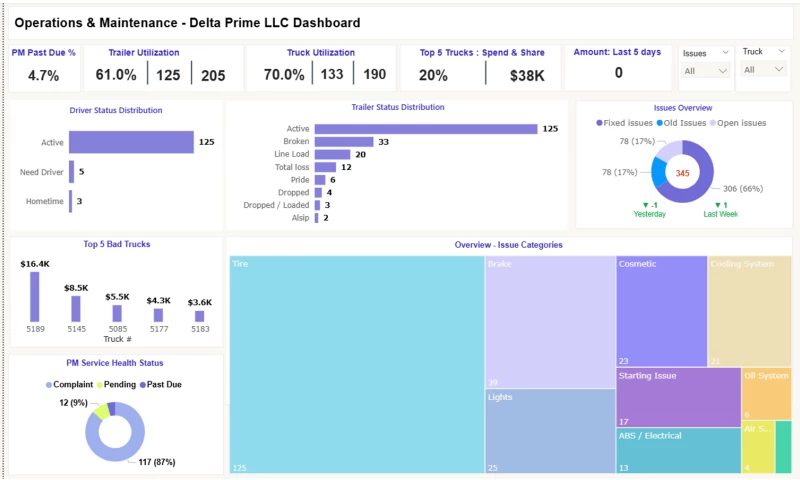The width and height of the screenshot is (800, 480).
Task: Click the Need Driver bar
Action: [x=71, y=172]
